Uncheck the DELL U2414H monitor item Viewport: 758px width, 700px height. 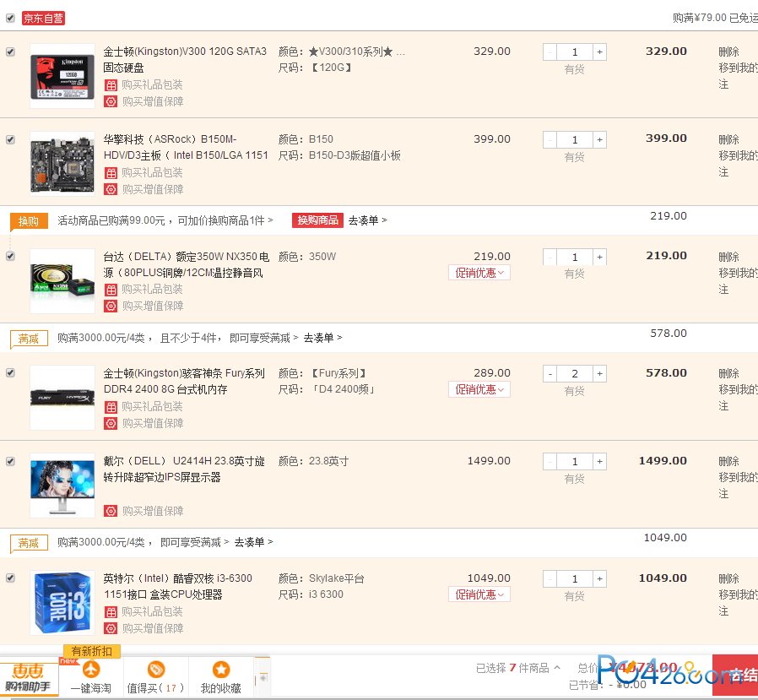pos(10,461)
